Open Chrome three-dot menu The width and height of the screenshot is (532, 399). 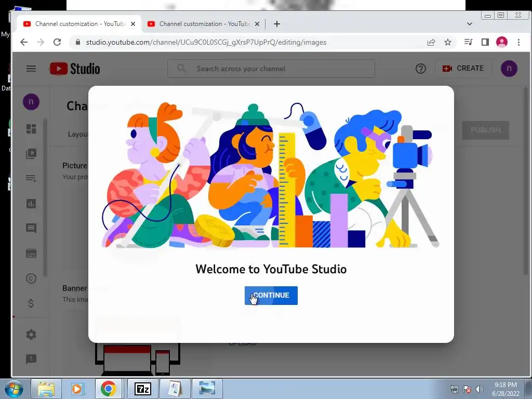tap(519, 42)
